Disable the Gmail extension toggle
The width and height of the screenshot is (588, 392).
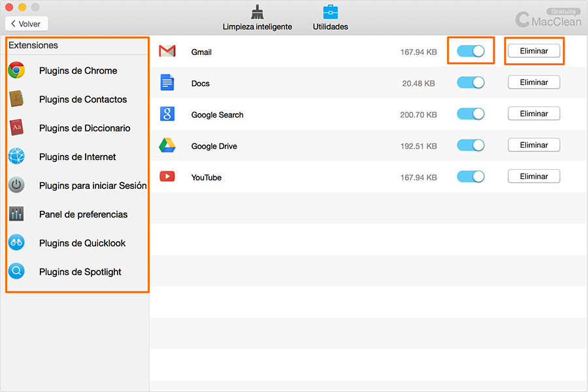point(470,50)
